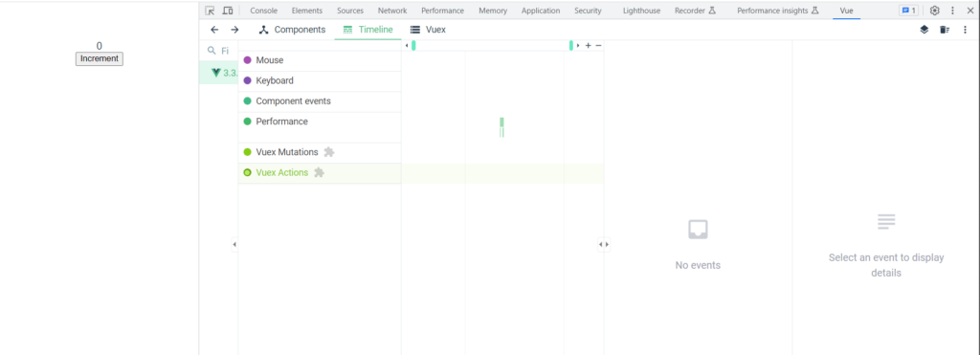Toggle the Vuex Mutations layer dot

[248, 152]
